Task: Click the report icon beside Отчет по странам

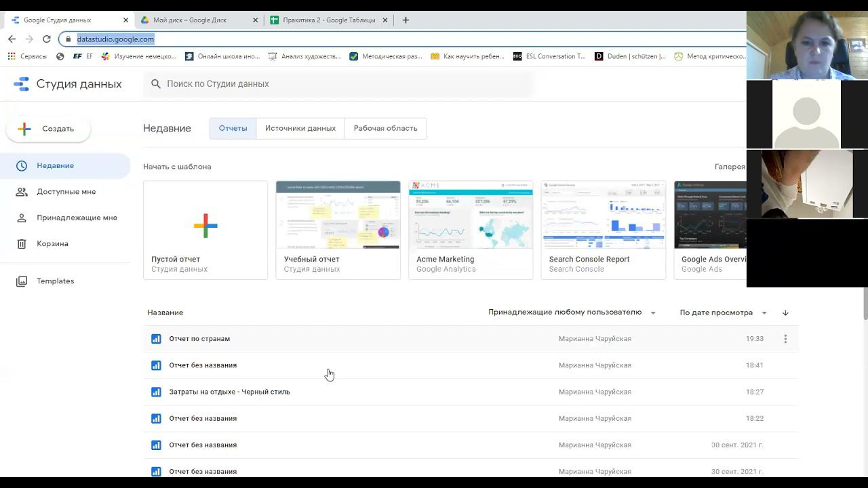Action: [156, 339]
